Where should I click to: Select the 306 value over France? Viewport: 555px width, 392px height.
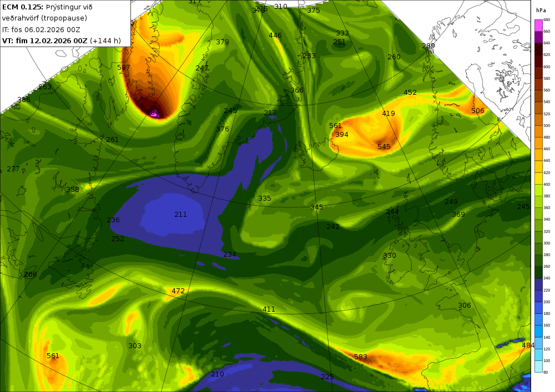[x=465, y=306]
